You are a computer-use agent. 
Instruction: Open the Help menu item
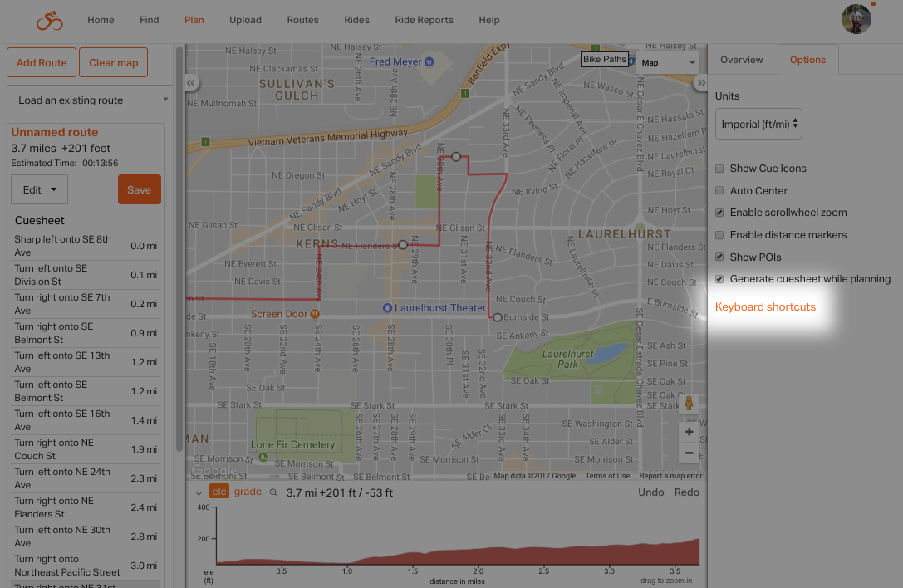(x=489, y=20)
